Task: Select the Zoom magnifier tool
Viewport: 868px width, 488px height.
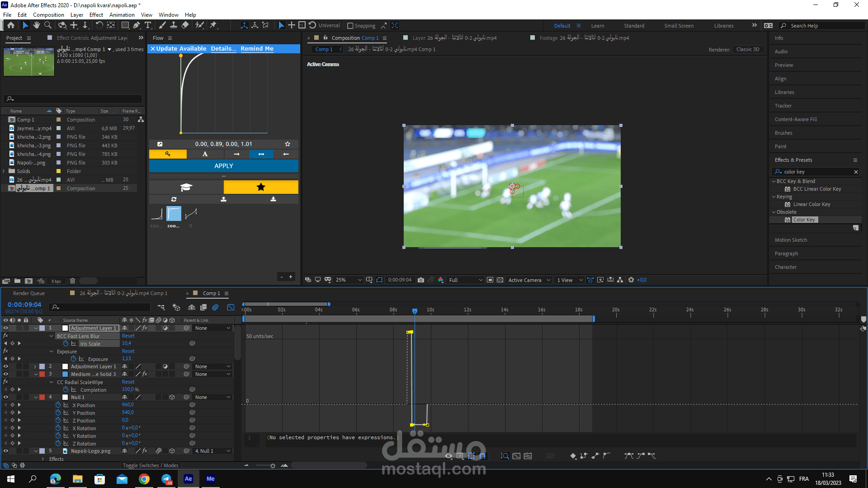Action: pyautogui.click(x=48, y=25)
